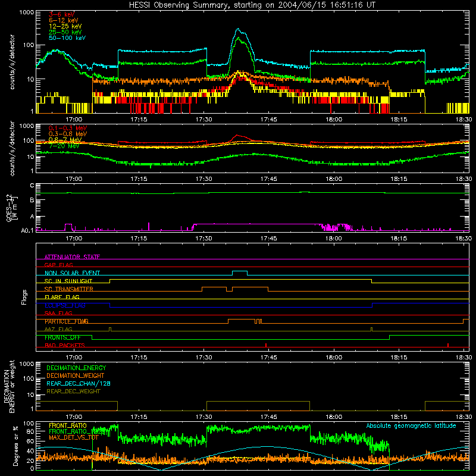Select the 50-100 keV legend label
Viewport: 476px width, 476px height.
click(x=67, y=38)
